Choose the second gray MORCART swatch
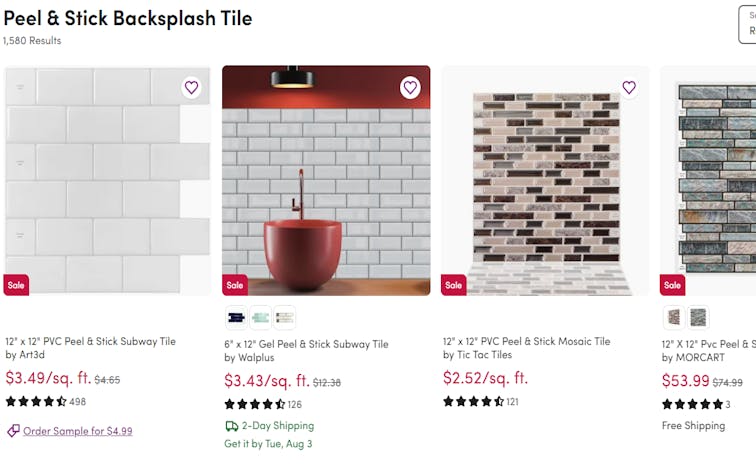The width and height of the screenshot is (756, 474). [698, 318]
